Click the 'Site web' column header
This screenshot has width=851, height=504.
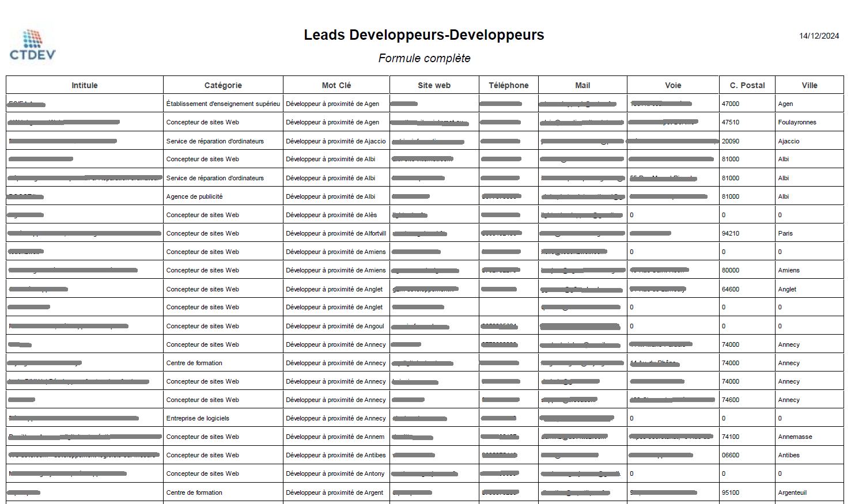[434, 85]
